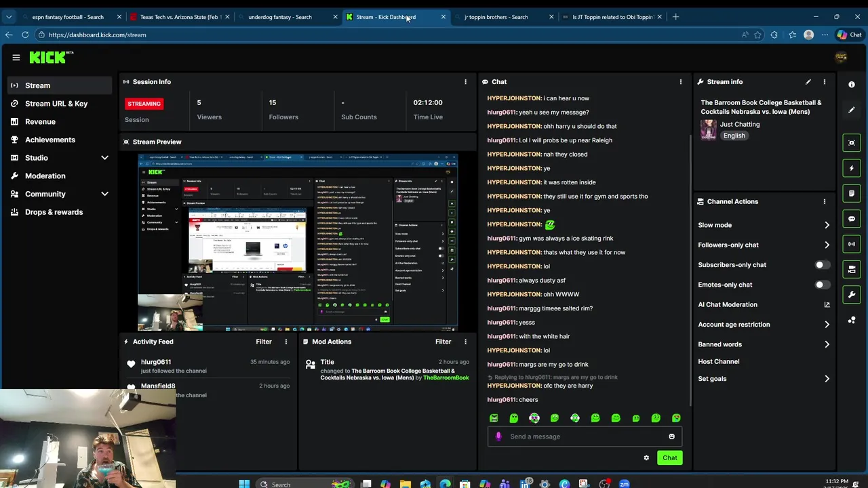Click the Stream Preview video thumbnail
The height and width of the screenshot is (488, 868).
pyautogui.click(x=298, y=243)
